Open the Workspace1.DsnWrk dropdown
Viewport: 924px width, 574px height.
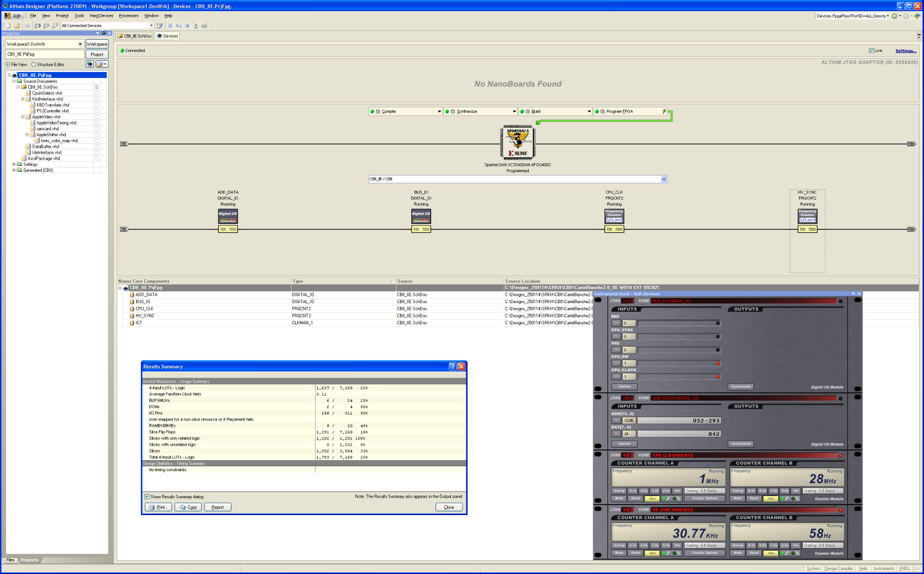(x=80, y=44)
